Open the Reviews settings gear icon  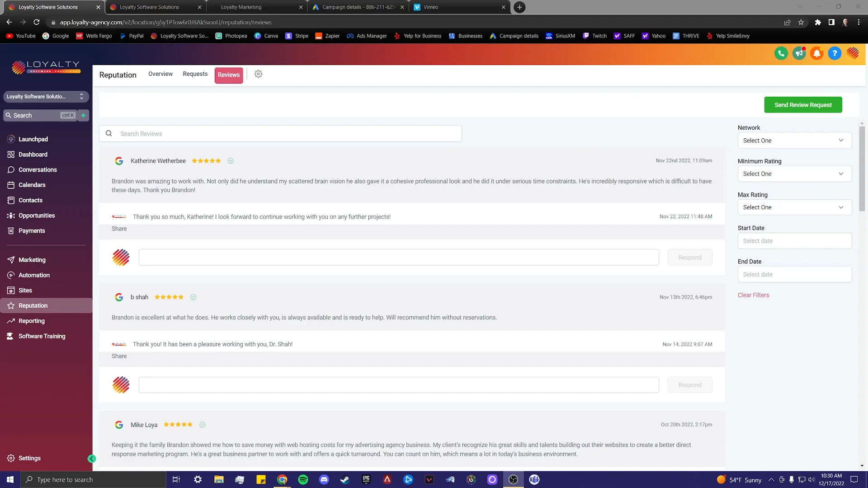258,74
